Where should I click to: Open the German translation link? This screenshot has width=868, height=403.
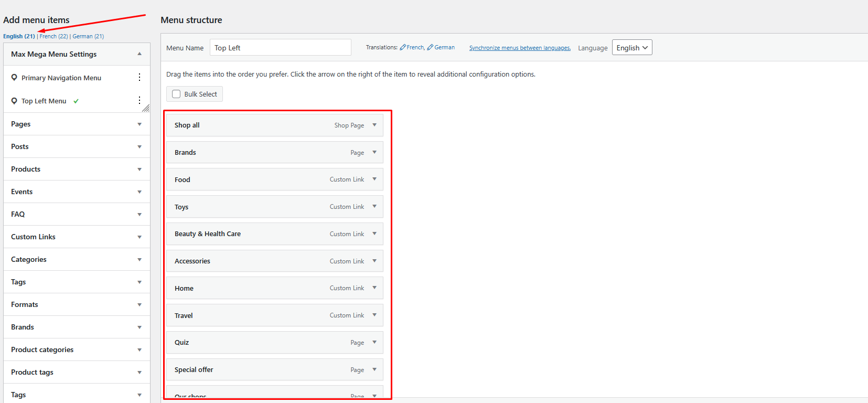[x=444, y=47]
